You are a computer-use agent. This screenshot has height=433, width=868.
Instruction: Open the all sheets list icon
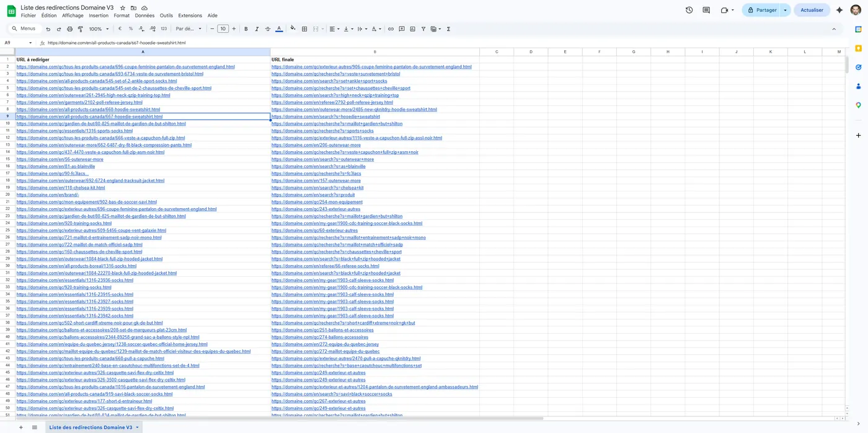tap(35, 427)
